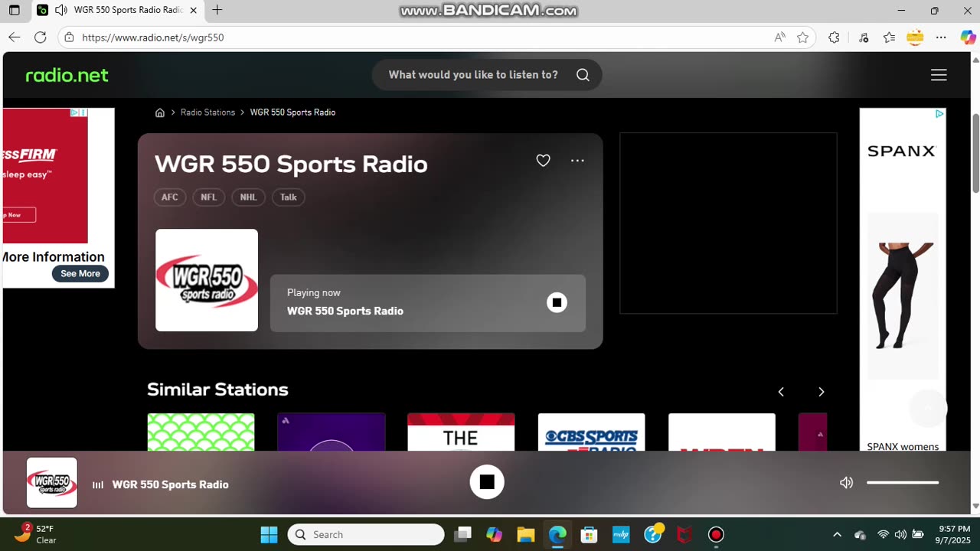
Task: Mute the player volume speaker icon
Action: coord(846,483)
